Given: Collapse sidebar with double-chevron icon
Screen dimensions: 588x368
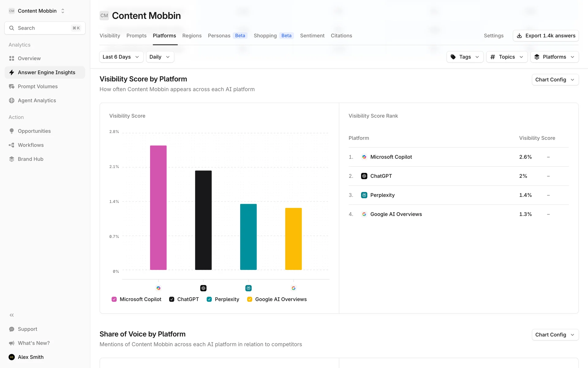Looking at the screenshot, I should coord(12,315).
